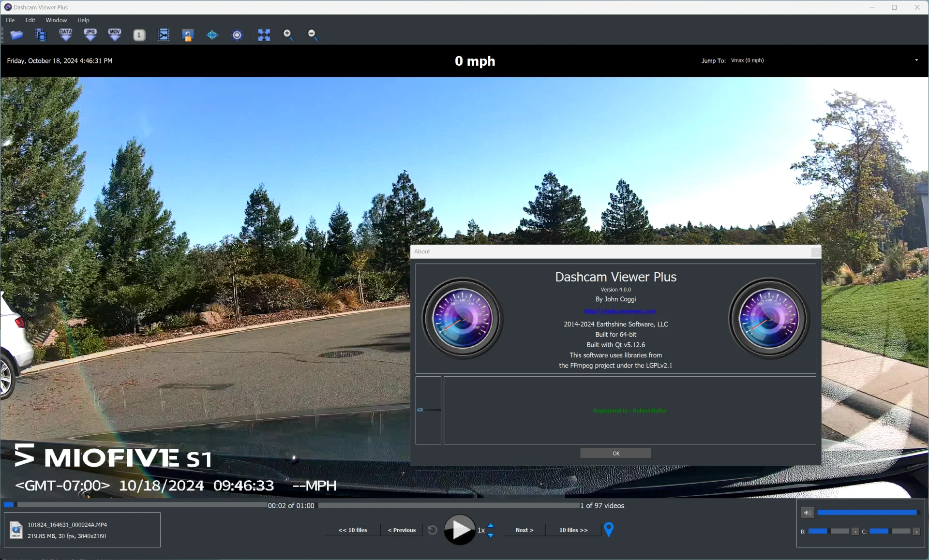Open a video folder with the folder icon
Screen dimensions: 929x560
[x=16, y=35]
